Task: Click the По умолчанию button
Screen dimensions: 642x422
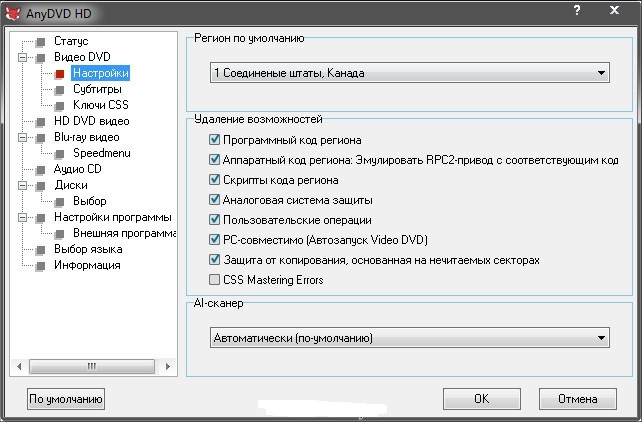Action: pos(66,399)
